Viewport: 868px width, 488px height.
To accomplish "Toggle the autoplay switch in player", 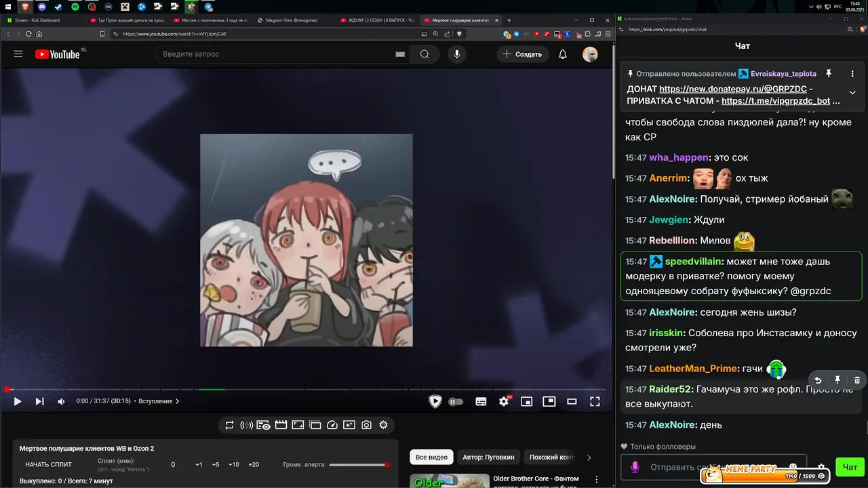I will tap(456, 401).
